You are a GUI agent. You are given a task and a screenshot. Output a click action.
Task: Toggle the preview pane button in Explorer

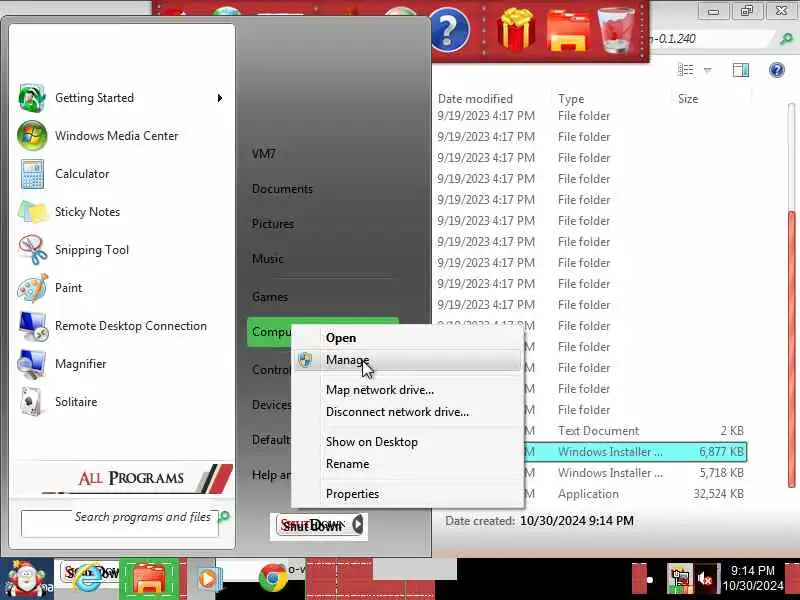[741, 70]
